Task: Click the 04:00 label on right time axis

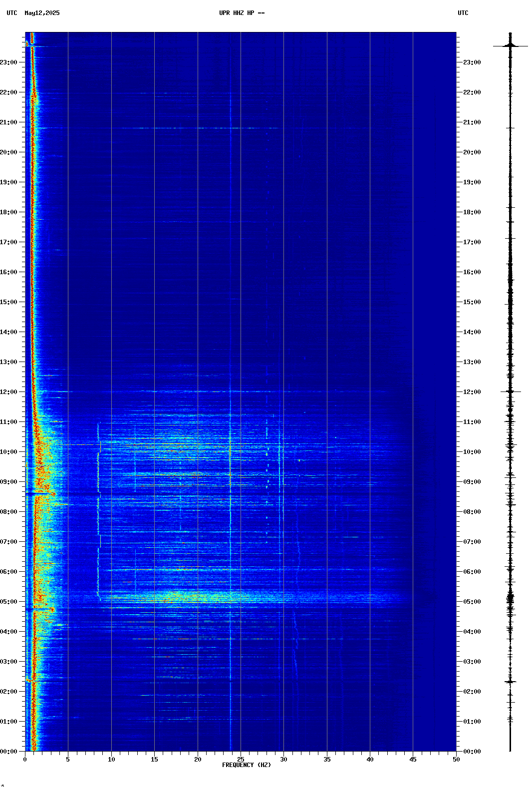Action: [x=472, y=632]
